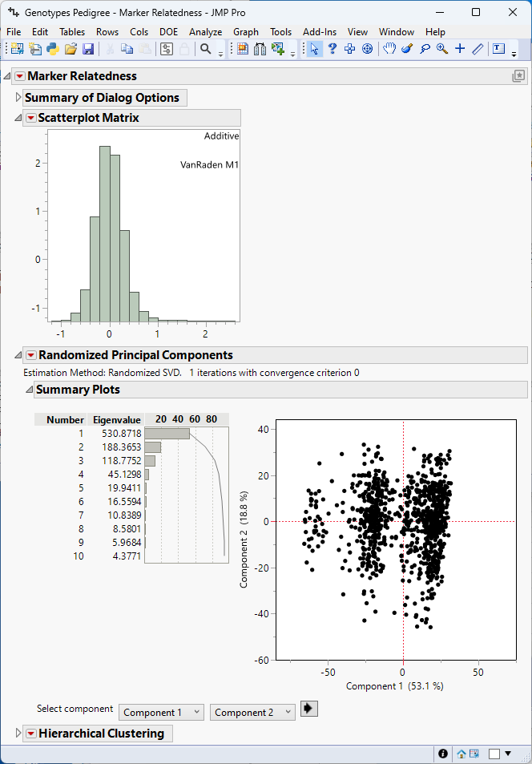Click the Eigenvalue column header
Viewport: 532px width, 764px height.
tap(117, 420)
